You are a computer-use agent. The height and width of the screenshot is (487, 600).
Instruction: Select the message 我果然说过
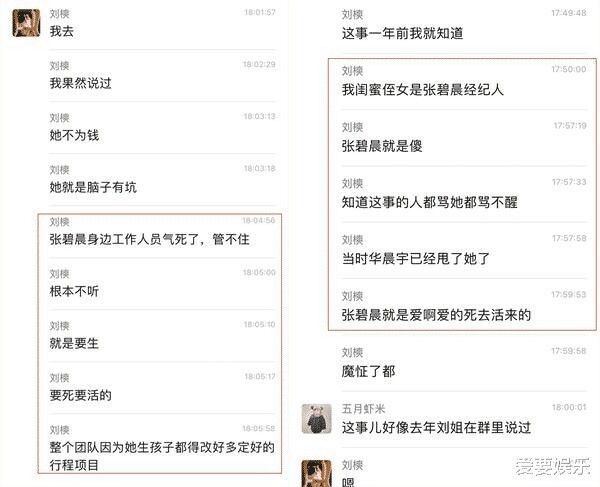coord(80,83)
